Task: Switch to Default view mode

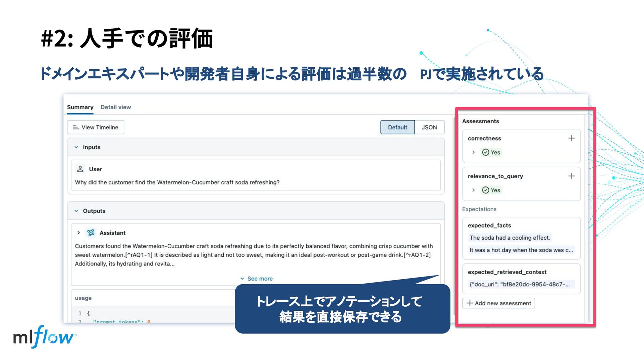Action: [x=397, y=127]
